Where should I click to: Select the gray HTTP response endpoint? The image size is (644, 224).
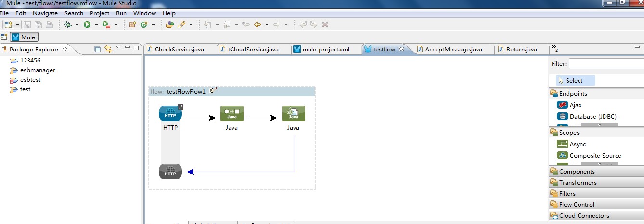point(170,172)
